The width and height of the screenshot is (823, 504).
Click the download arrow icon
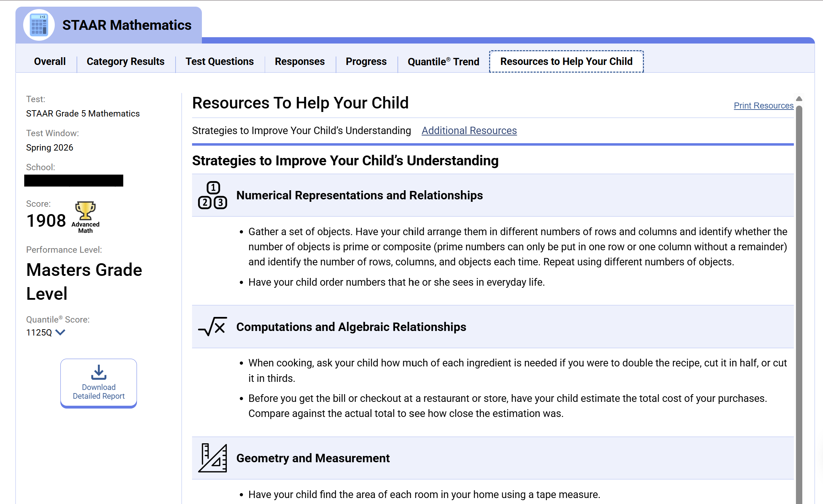[99, 372]
